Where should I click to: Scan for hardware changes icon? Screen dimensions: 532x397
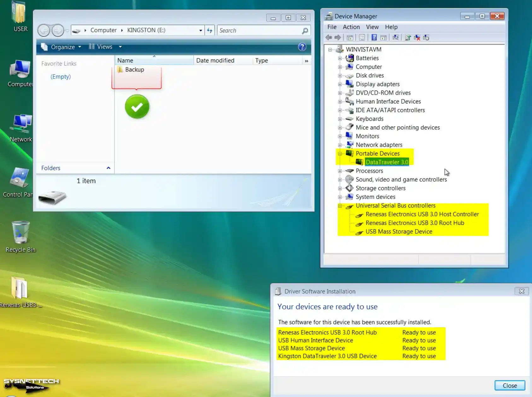click(x=395, y=38)
